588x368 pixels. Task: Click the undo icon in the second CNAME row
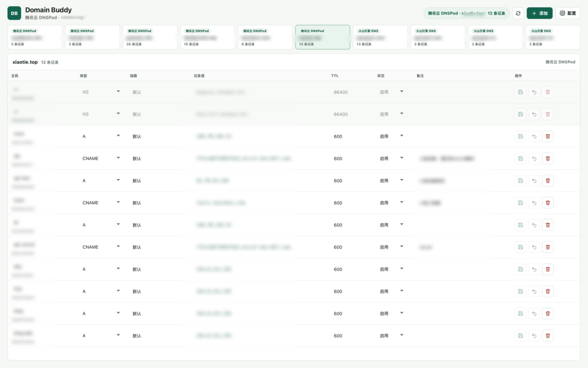tap(534, 203)
